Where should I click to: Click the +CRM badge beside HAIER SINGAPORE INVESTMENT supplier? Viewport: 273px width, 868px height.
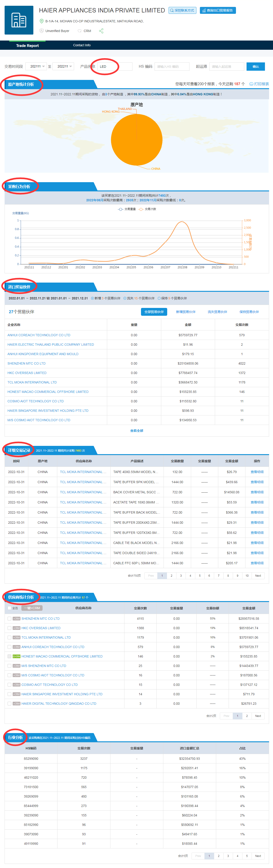coord(17,694)
